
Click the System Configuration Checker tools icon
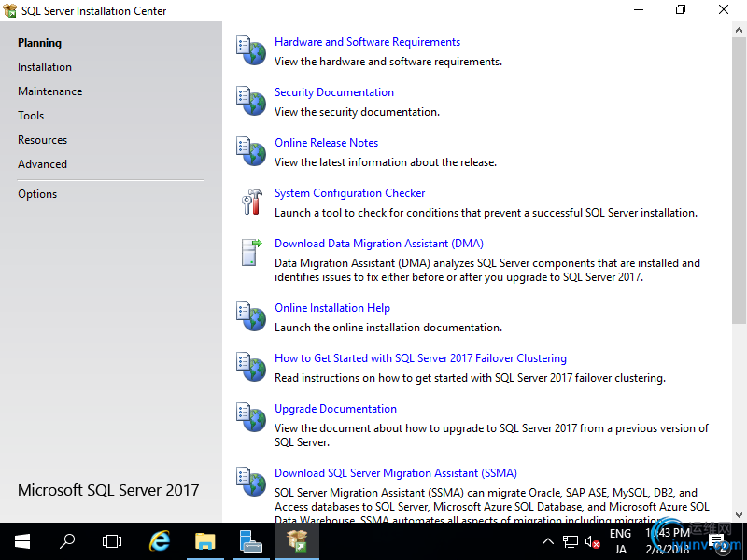click(x=251, y=202)
